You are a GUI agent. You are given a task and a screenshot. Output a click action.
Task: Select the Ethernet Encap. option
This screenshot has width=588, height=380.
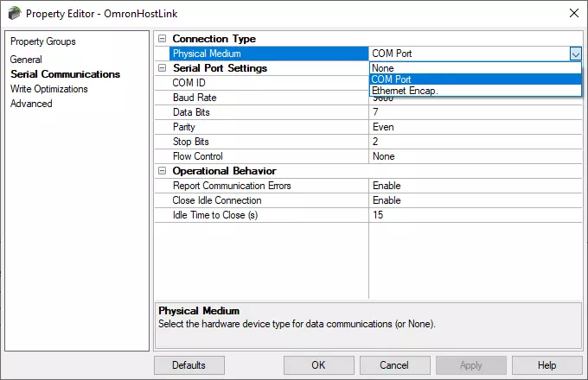pos(475,91)
